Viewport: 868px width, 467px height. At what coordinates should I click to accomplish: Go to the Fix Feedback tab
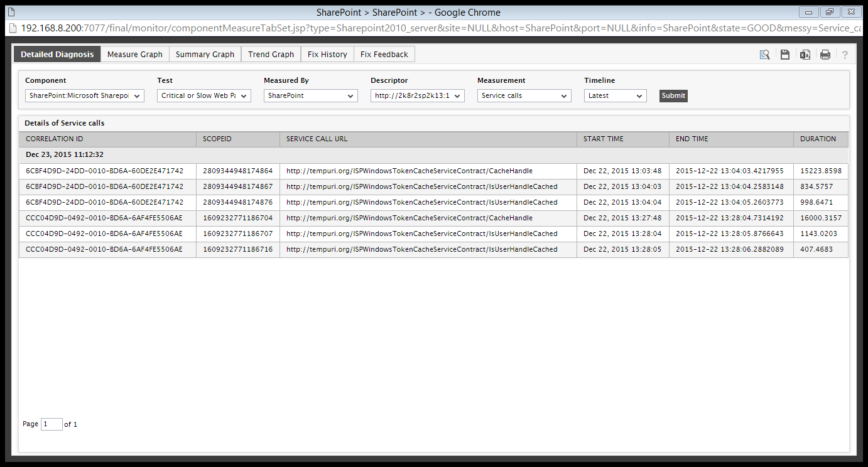(384, 55)
